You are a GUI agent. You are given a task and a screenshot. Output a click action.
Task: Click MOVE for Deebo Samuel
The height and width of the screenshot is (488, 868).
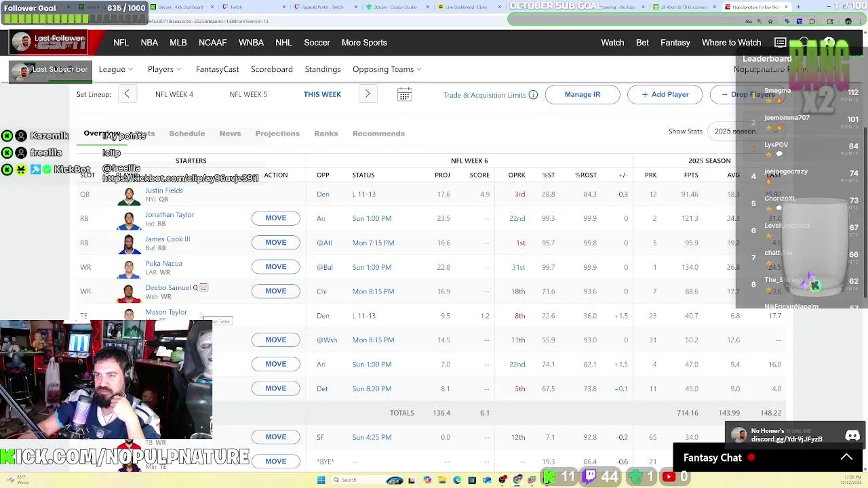coord(276,291)
